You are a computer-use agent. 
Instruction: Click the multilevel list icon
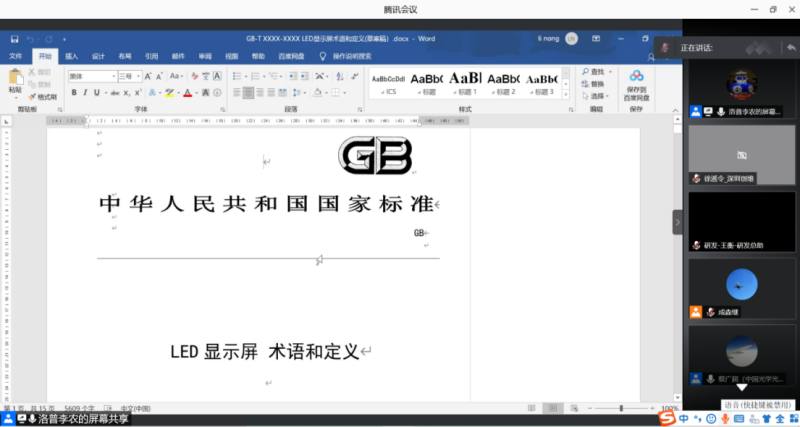point(273,76)
